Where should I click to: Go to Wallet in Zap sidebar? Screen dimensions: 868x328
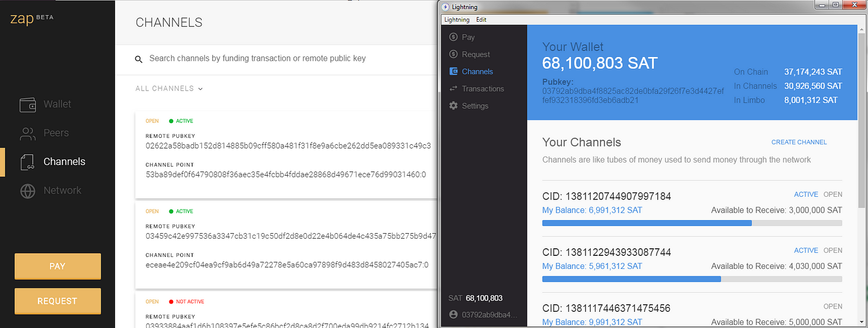[x=58, y=104]
